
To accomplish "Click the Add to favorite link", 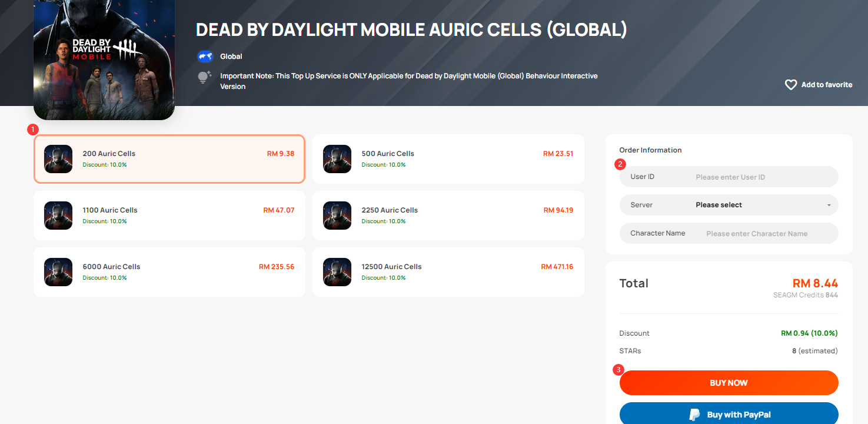I will [x=819, y=85].
